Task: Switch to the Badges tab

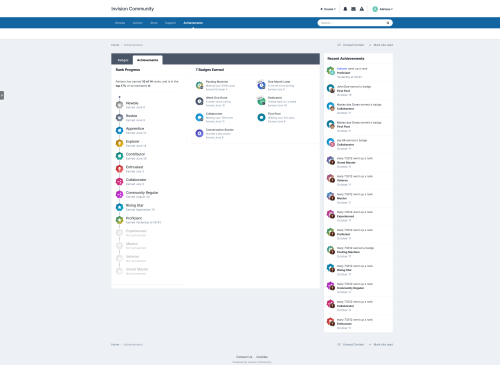Action: point(123,60)
